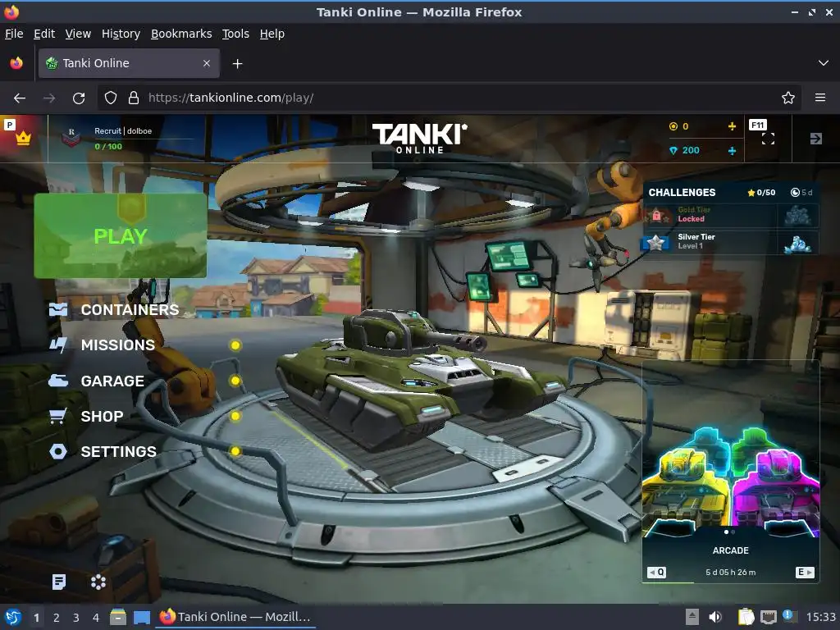Viewport: 840px width, 630px height.
Task: Open a new tab with plus button
Action: pos(237,64)
